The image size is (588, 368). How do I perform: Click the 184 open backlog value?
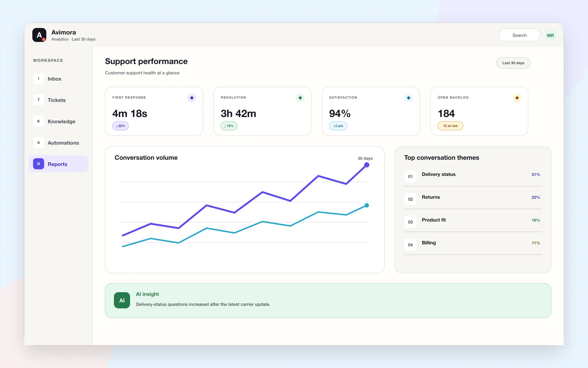pyautogui.click(x=446, y=114)
